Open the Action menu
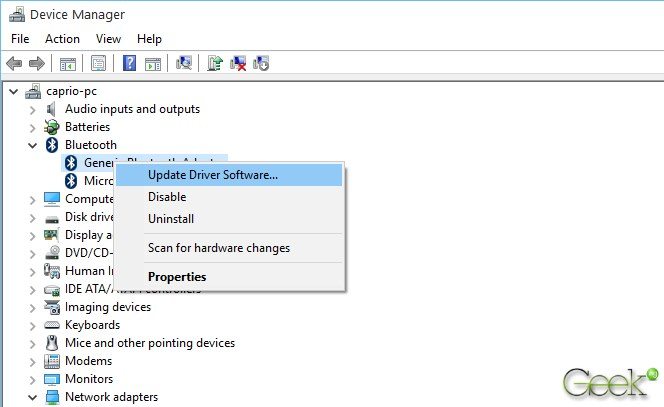The image size is (664, 407). tap(62, 39)
